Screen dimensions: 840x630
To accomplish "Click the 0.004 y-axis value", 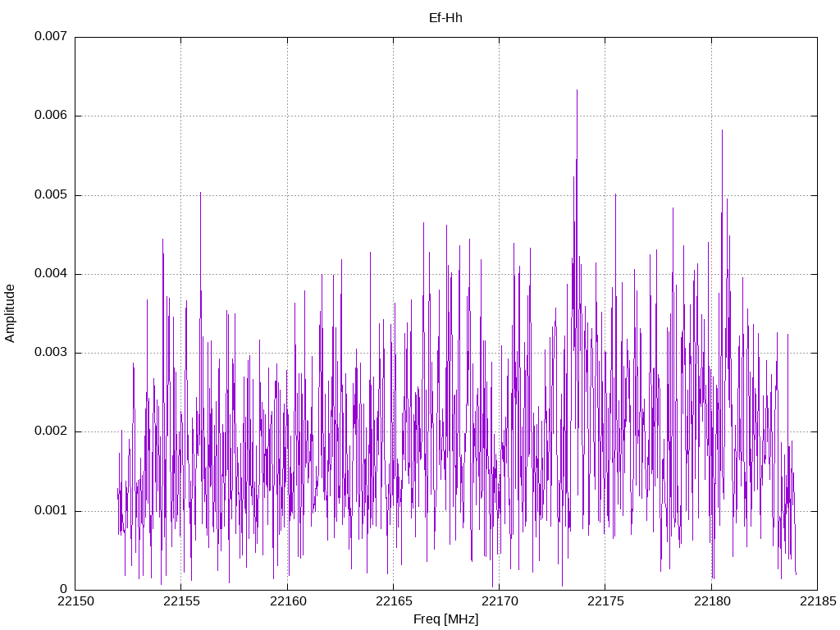I will (x=51, y=274).
